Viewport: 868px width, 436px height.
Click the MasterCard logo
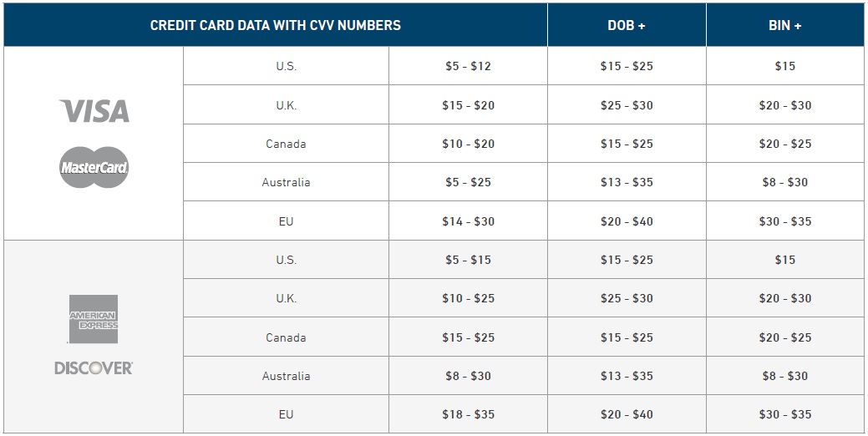point(94,167)
